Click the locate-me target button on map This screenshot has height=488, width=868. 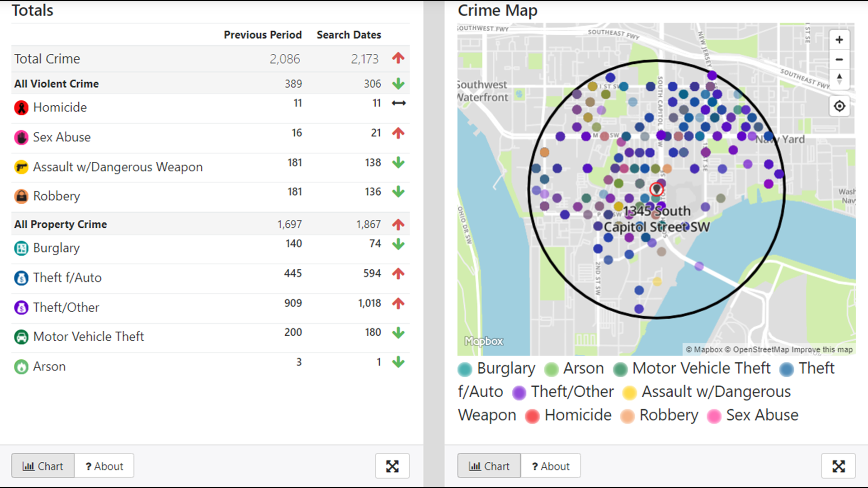[839, 106]
